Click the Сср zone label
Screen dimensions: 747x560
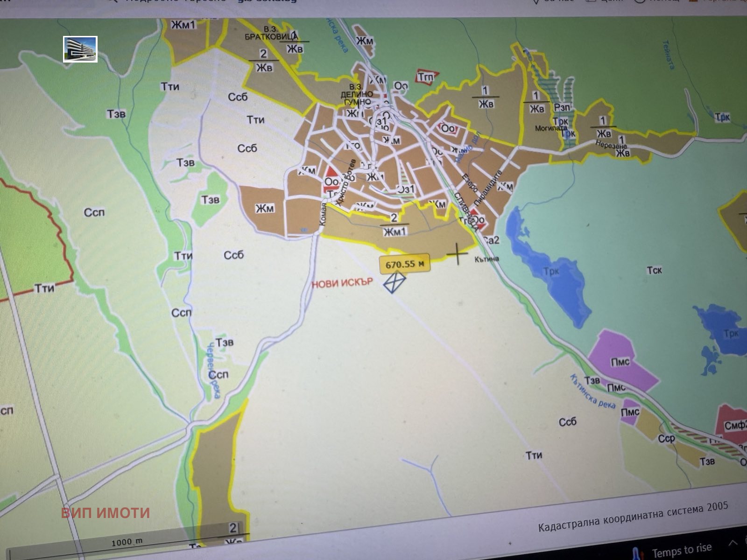666,439
